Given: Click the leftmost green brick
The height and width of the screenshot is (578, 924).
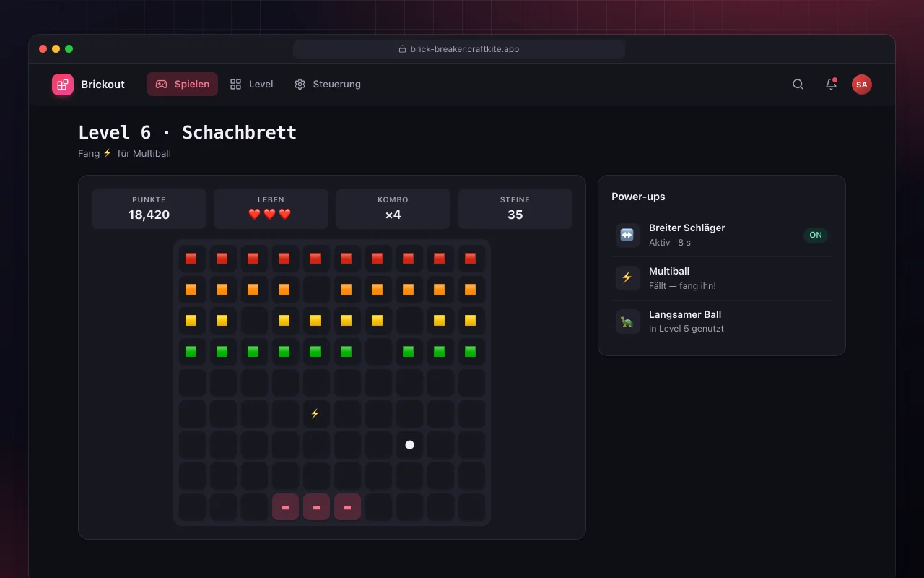Looking at the screenshot, I should pyautogui.click(x=191, y=352).
